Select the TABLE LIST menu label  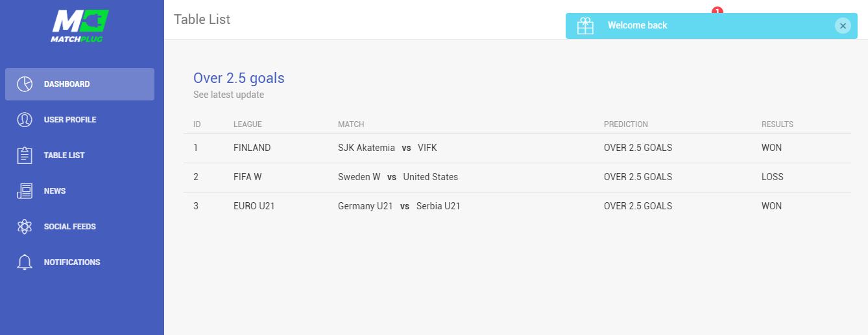click(x=64, y=156)
